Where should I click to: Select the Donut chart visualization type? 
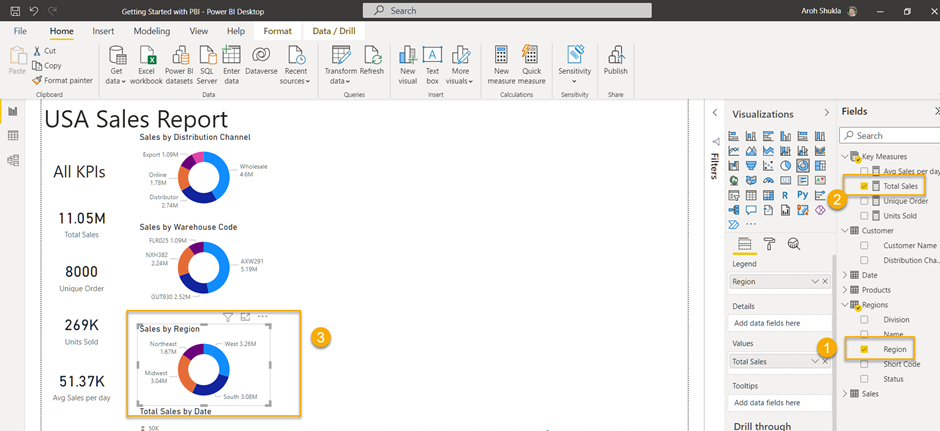tap(803, 165)
